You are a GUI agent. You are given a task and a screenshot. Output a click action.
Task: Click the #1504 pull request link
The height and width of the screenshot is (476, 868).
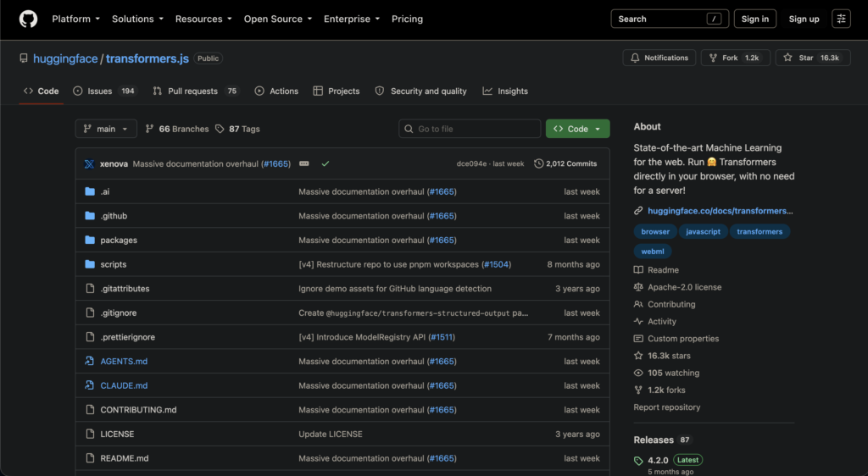point(496,264)
